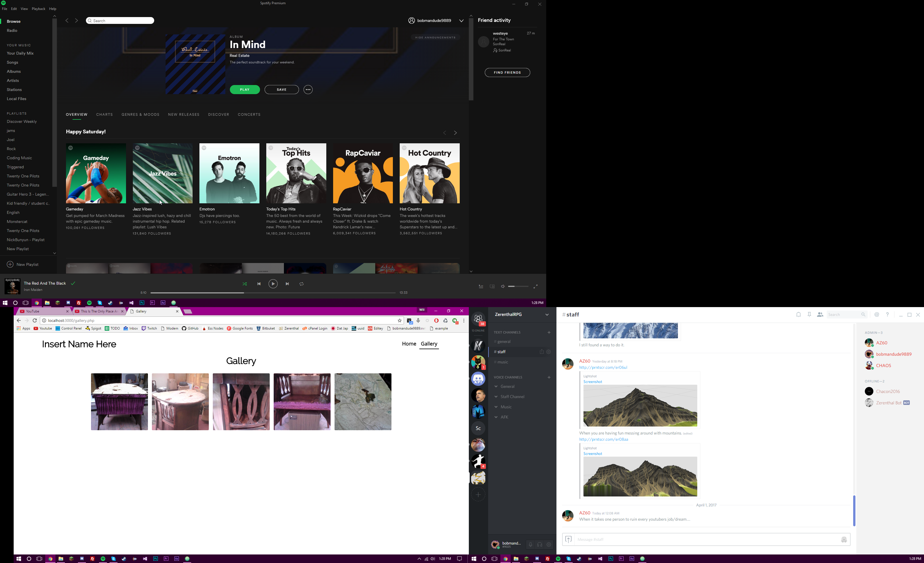Toggle shuffle in Spotify player

click(x=244, y=284)
